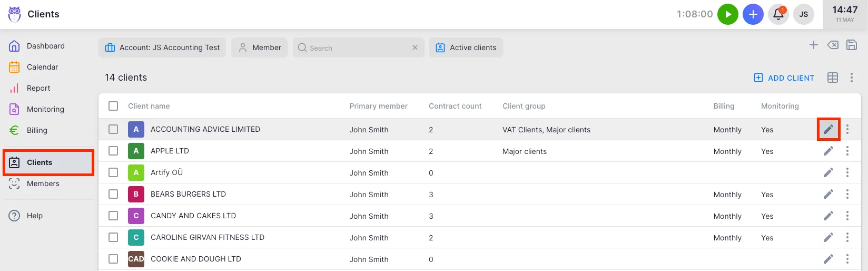The image size is (868, 271).
Task: Open table column layout settings icon
Action: click(x=832, y=78)
